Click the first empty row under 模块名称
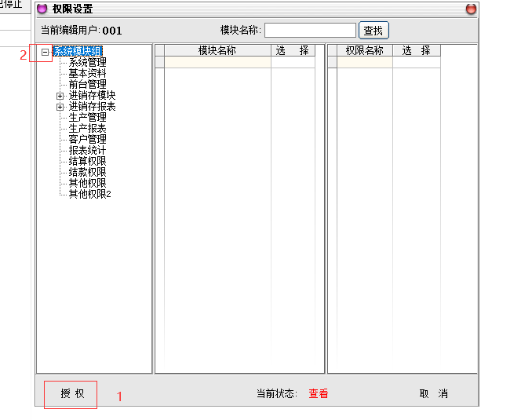The image size is (532, 420). click(x=217, y=62)
